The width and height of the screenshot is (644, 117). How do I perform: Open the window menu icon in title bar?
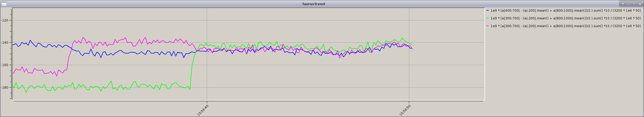4,4
